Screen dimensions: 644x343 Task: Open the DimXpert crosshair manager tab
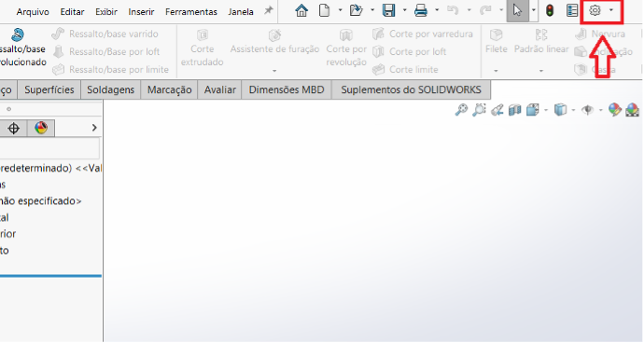(14, 128)
